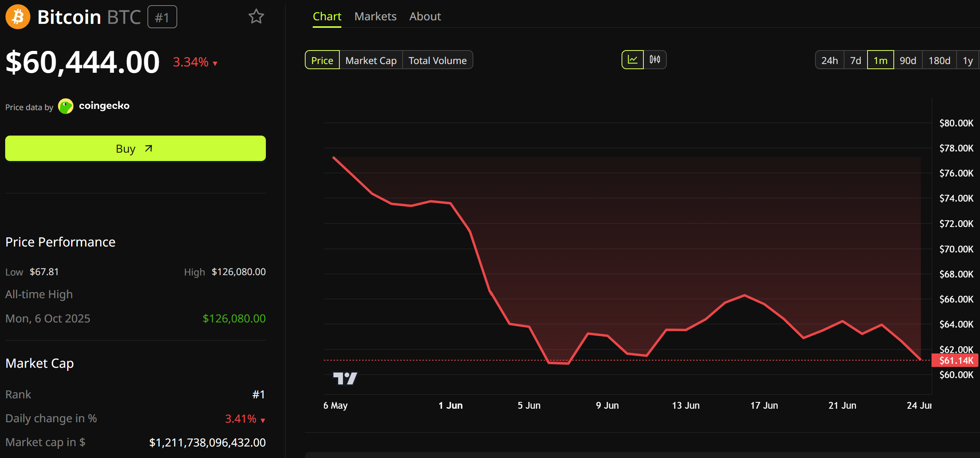The height and width of the screenshot is (458, 980).
Task: Set chart range to 24h
Action: (x=830, y=60)
